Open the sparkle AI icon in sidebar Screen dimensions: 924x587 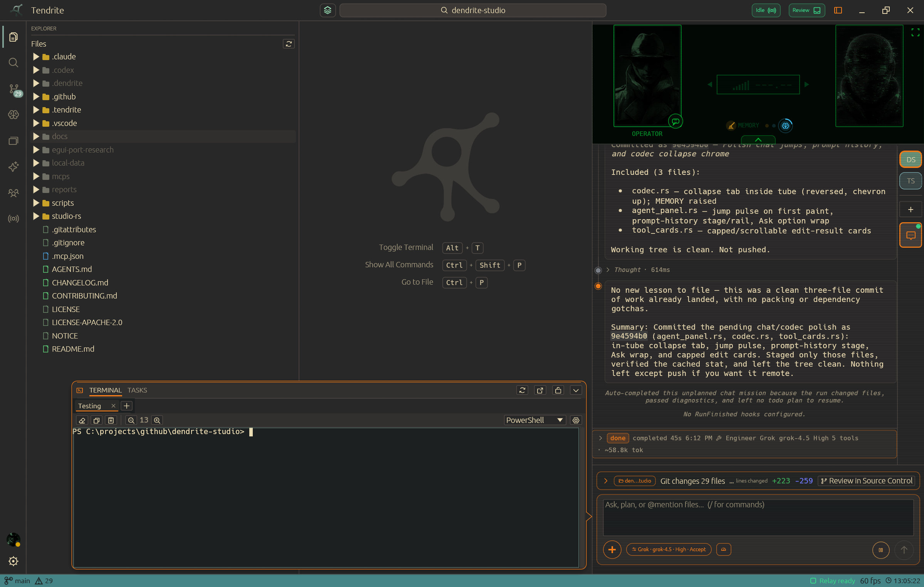coord(13,166)
